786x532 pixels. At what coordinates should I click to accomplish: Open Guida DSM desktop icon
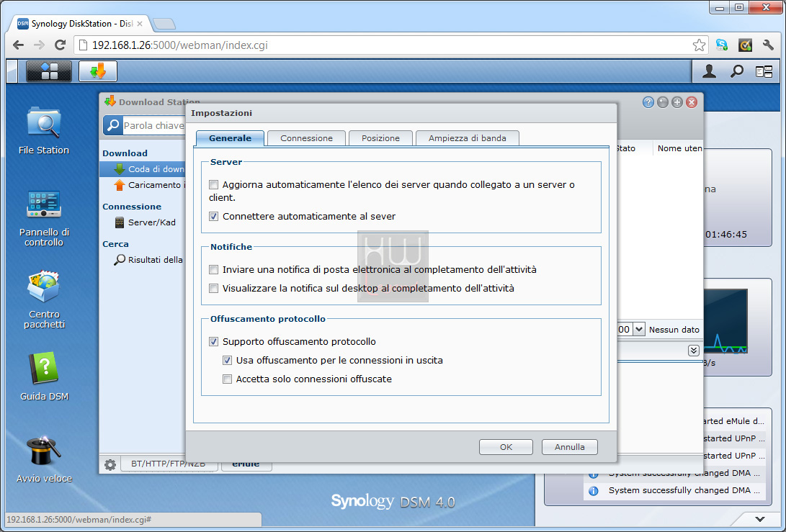click(44, 377)
